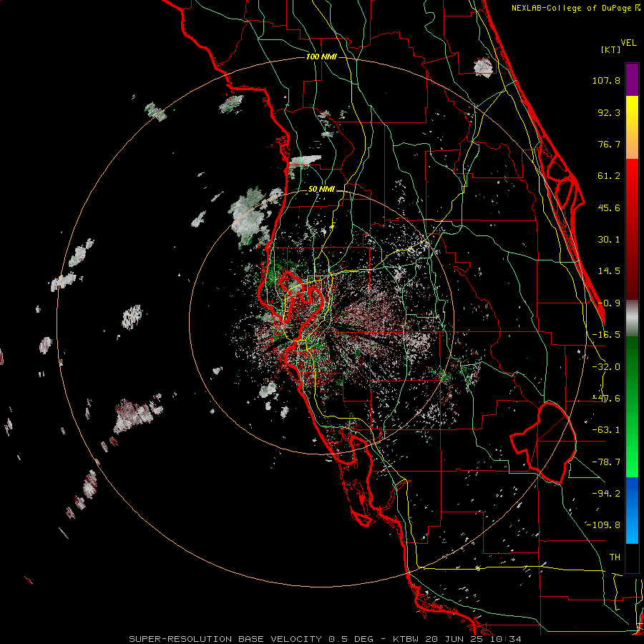
Task: Click the NEXLAB-College of DuPage watermark text
Action: click(x=576, y=8)
